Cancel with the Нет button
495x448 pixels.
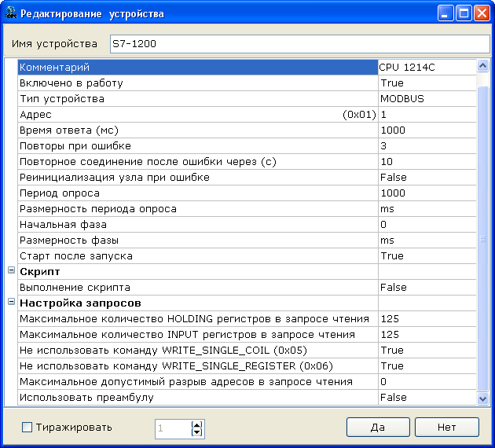447,427
